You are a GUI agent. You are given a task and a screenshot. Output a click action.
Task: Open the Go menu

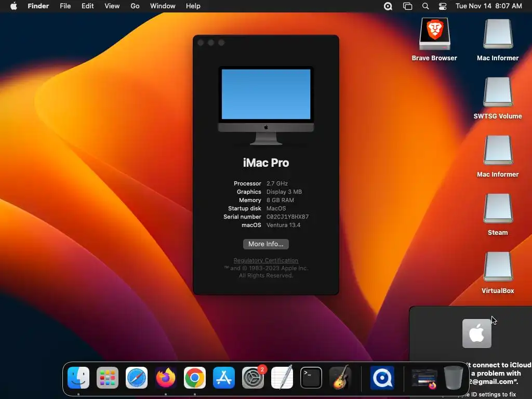135,6
